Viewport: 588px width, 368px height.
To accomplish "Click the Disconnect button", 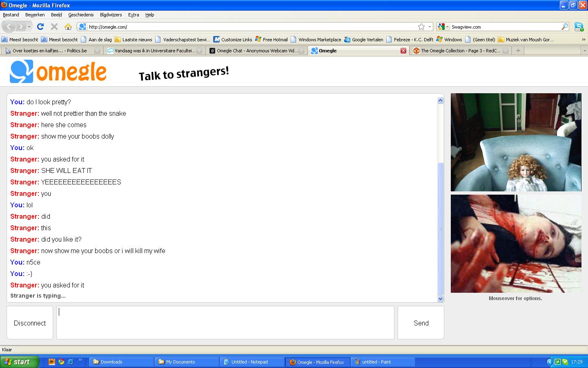I will click(x=30, y=323).
